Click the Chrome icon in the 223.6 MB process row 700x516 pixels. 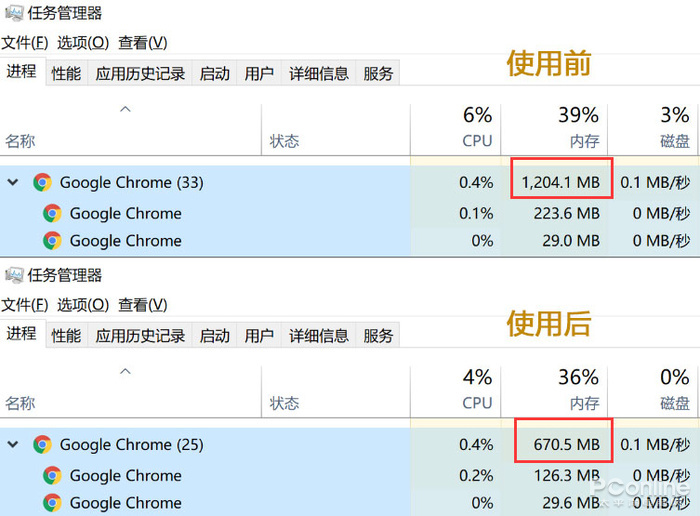[52, 213]
